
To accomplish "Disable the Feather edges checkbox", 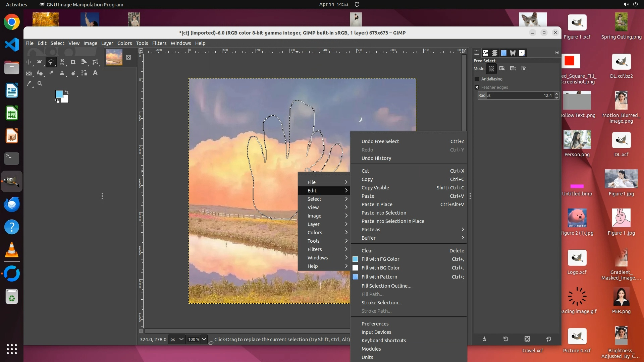I will [x=477, y=87].
